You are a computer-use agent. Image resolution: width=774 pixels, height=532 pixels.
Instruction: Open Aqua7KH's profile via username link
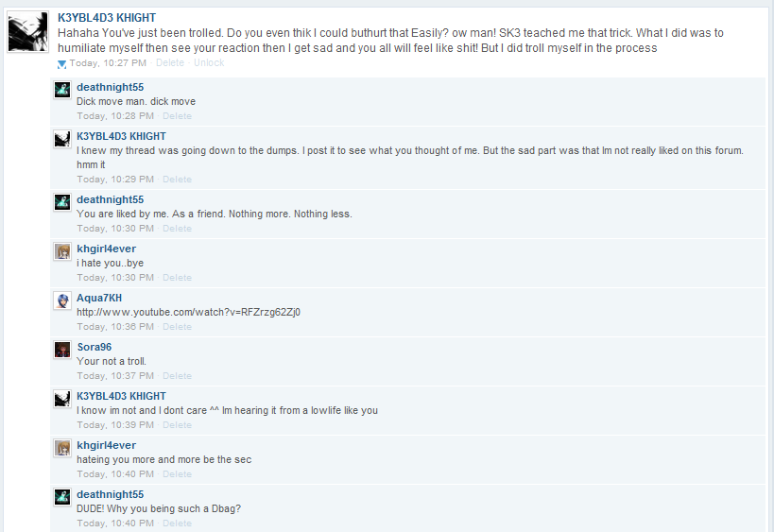tap(99, 298)
